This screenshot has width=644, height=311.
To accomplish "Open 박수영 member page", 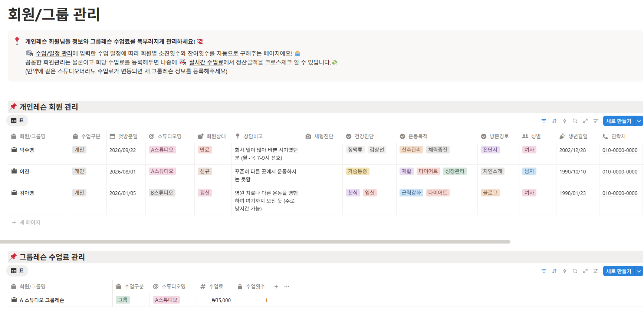I will [x=27, y=150].
